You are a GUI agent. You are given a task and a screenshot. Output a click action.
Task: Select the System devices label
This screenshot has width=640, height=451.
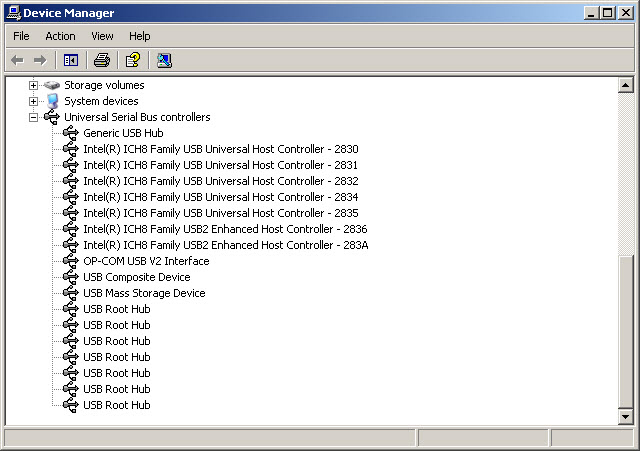101,101
